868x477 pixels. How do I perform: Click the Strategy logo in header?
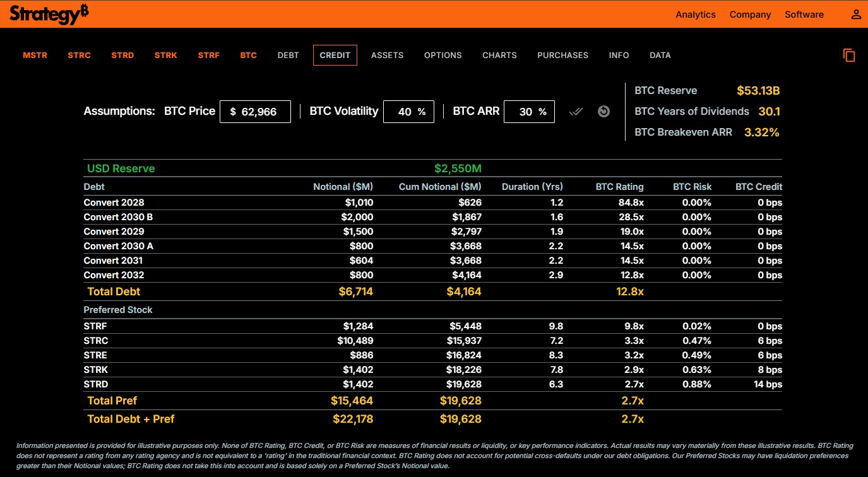(x=49, y=14)
